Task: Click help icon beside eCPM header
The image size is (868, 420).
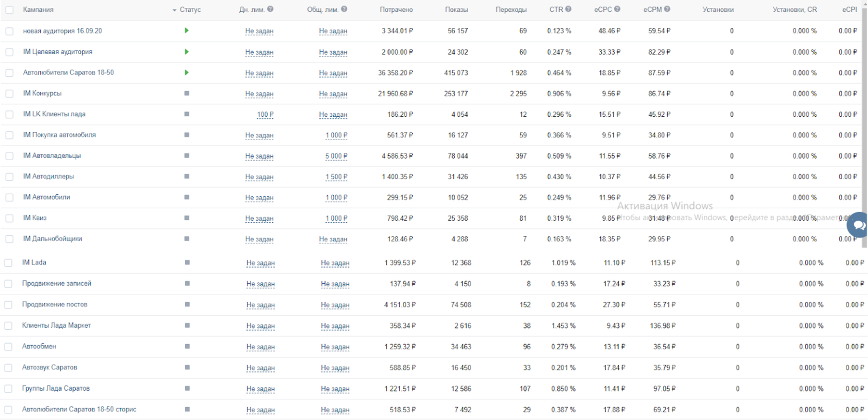Action: click(x=667, y=9)
